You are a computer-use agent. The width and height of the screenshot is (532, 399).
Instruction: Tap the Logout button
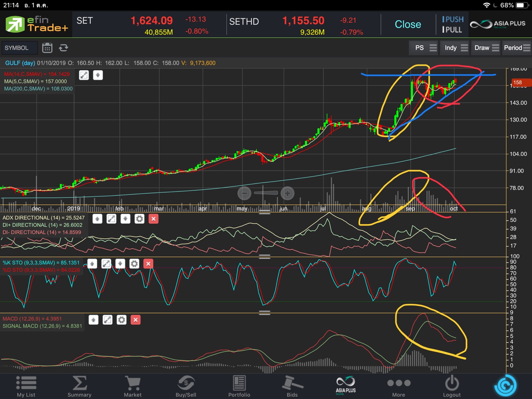(x=452, y=386)
